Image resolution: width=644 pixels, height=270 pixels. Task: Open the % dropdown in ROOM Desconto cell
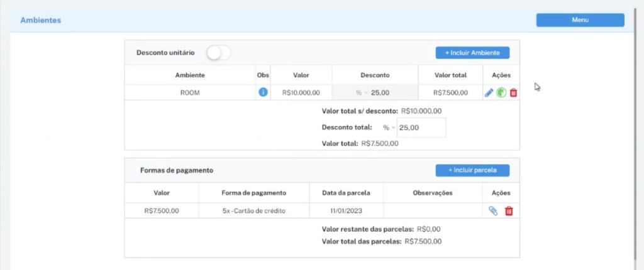[x=359, y=93]
